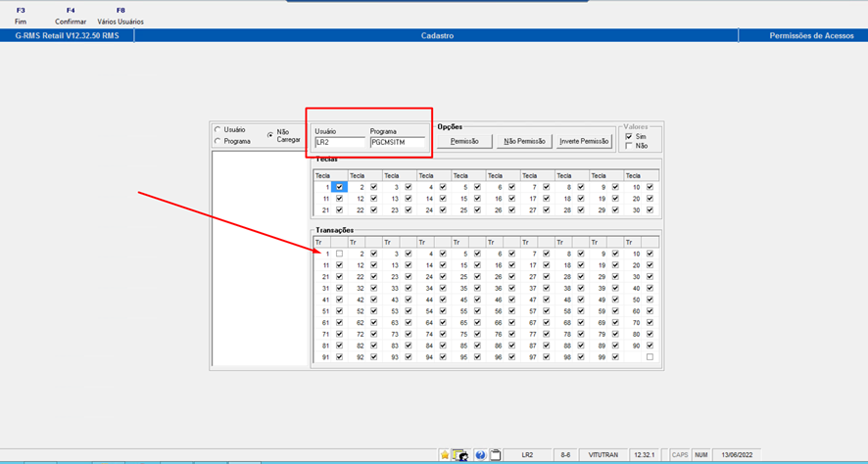The width and height of the screenshot is (868, 464).
Task: Toggle the Transação 77 checkbox
Action: pos(547,334)
